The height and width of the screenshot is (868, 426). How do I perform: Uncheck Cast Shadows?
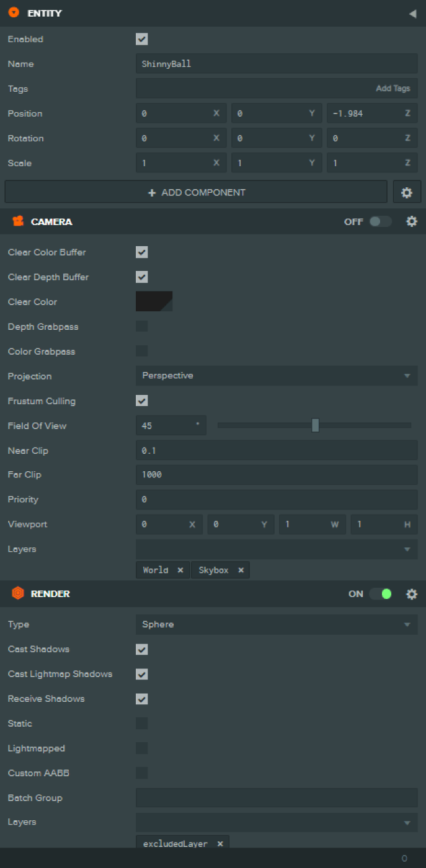(142, 649)
